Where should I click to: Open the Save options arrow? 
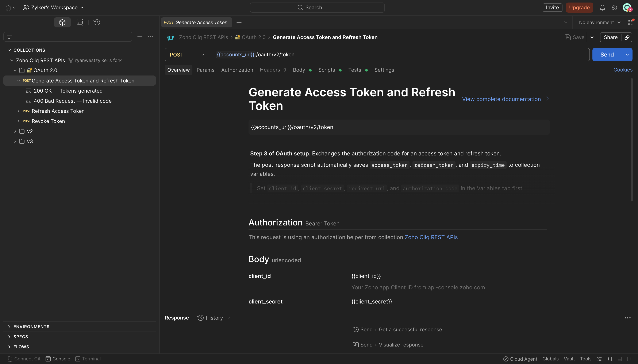[x=592, y=37]
